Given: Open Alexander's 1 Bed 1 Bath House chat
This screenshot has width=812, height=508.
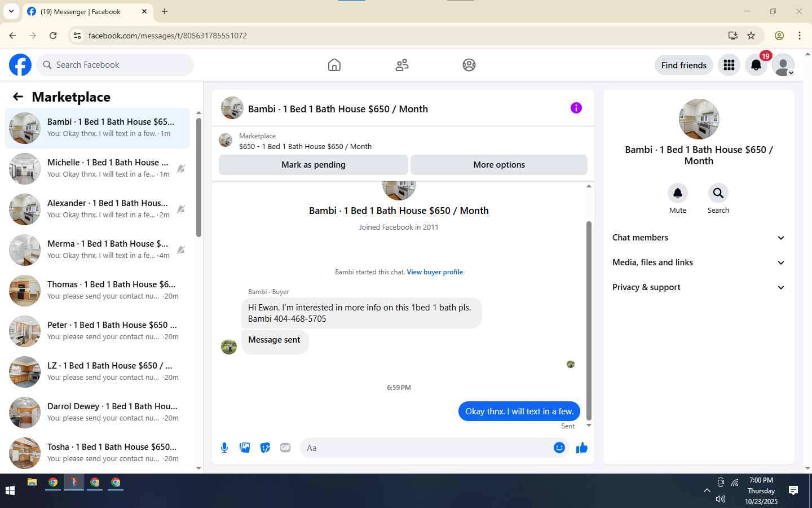Looking at the screenshot, I should coord(97,209).
